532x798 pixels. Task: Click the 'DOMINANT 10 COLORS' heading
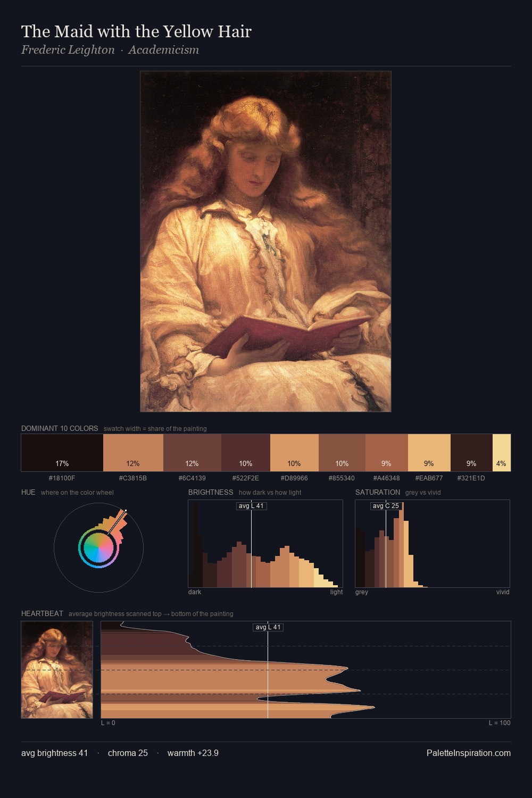pyautogui.click(x=60, y=428)
